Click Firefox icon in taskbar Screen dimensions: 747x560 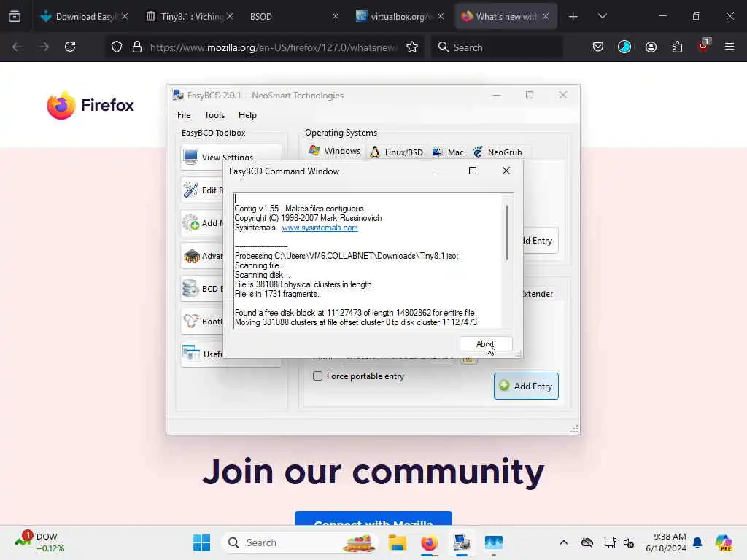[429, 542]
